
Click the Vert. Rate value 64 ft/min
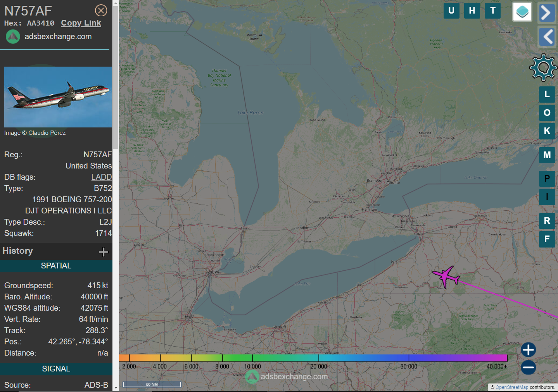click(93, 319)
